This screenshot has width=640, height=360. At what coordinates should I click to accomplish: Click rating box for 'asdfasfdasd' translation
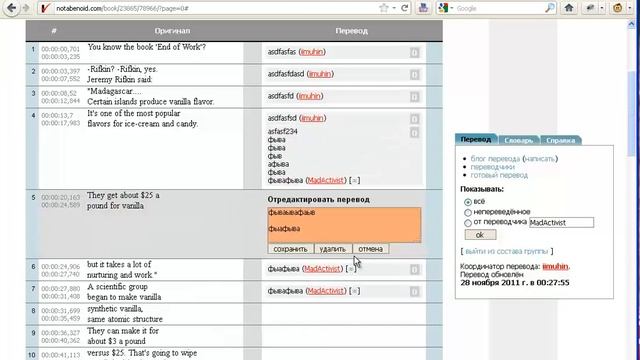(414, 75)
